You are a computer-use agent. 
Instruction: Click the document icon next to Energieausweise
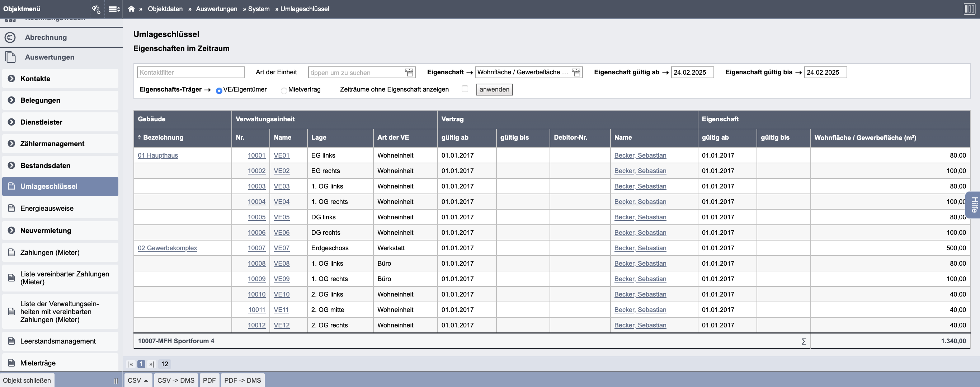[x=11, y=208]
